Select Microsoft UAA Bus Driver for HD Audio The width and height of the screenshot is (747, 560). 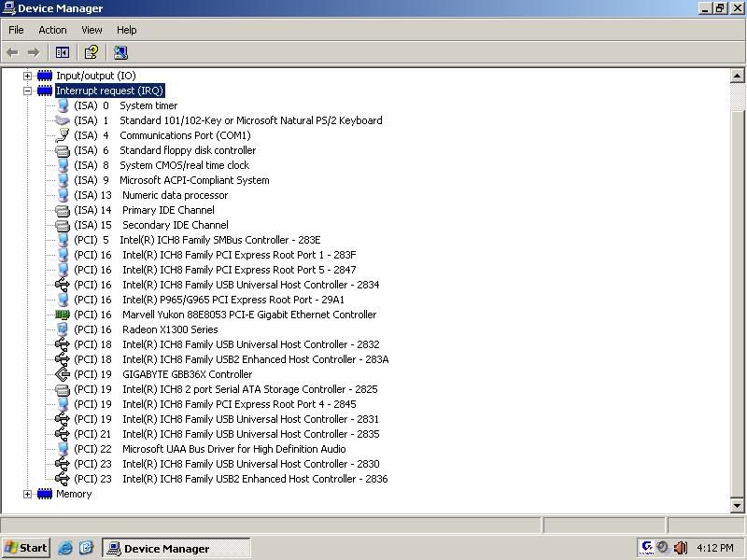pos(234,449)
